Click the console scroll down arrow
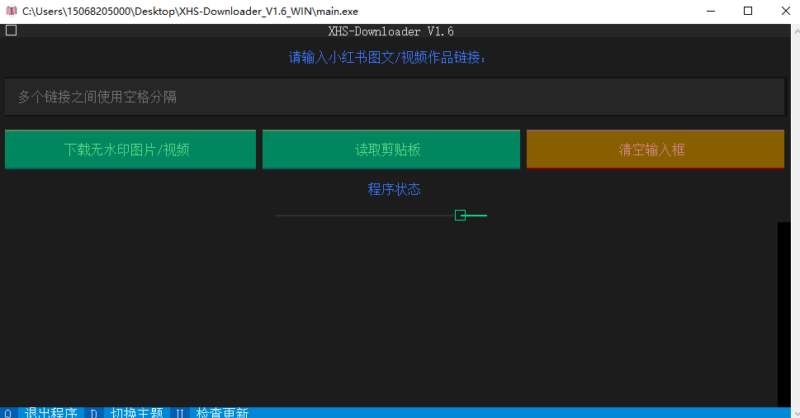The width and height of the screenshot is (800, 418). [795, 412]
